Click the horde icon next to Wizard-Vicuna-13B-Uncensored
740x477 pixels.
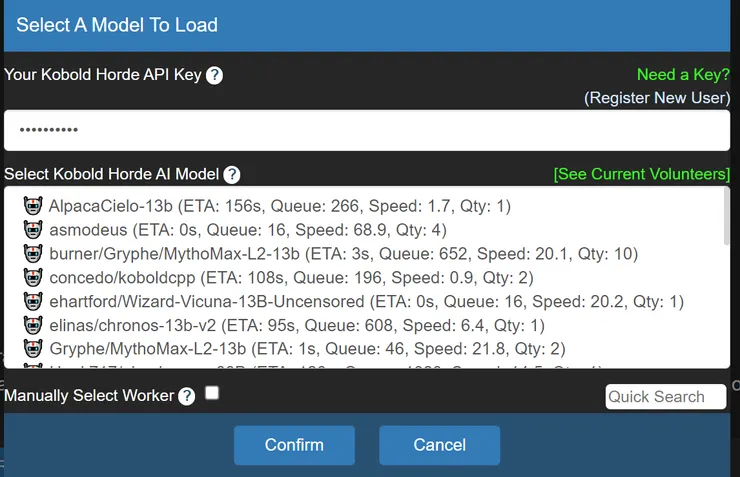(33, 301)
